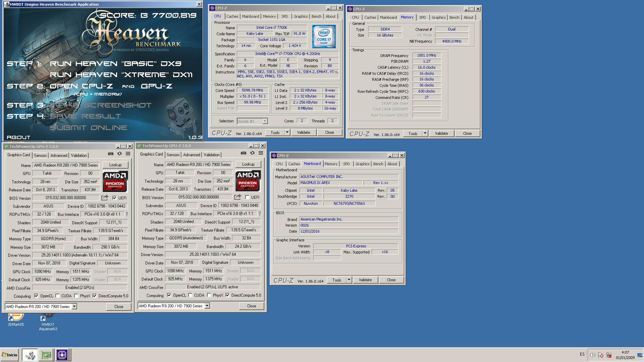This screenshot has width=644, height=362.
Task: Expand the Tools arrow in CPU-Z Mainboard window
Action: point(349,280)
